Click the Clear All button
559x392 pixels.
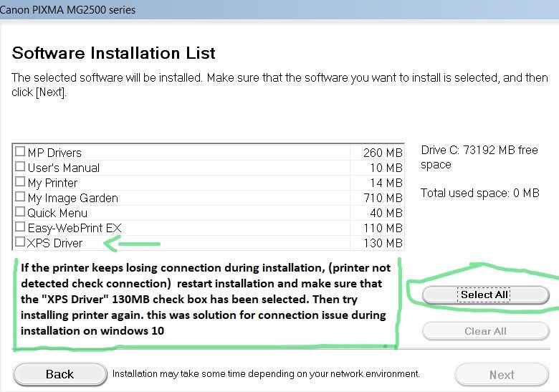[485, 331]
